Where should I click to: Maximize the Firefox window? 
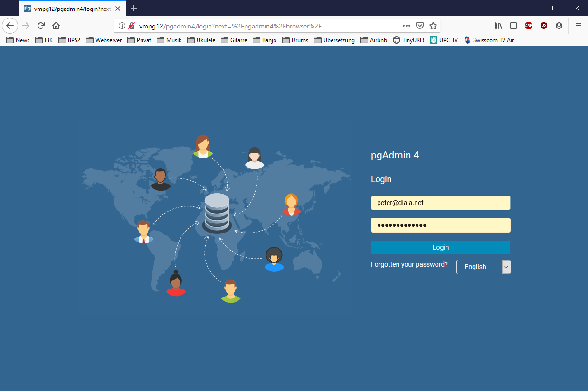[555, 8]
